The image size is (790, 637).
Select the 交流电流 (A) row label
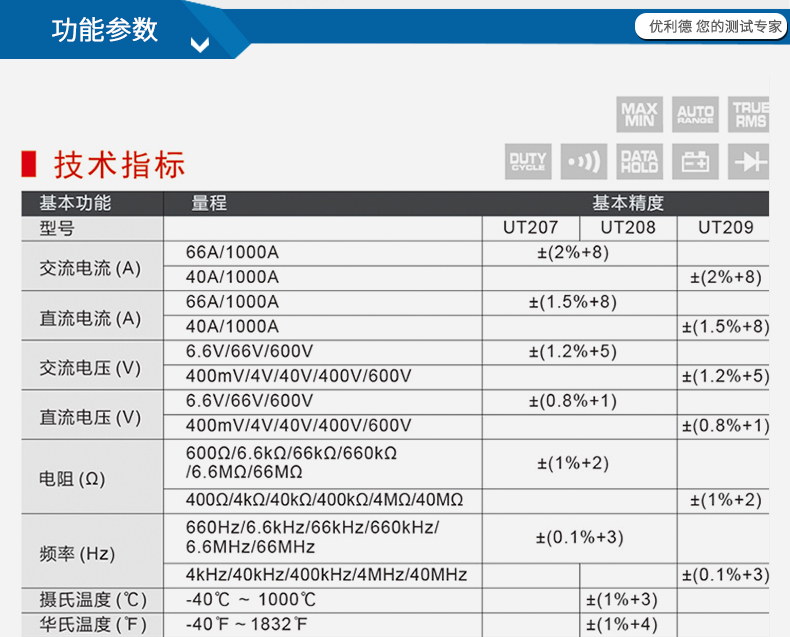tap(90, 267)
